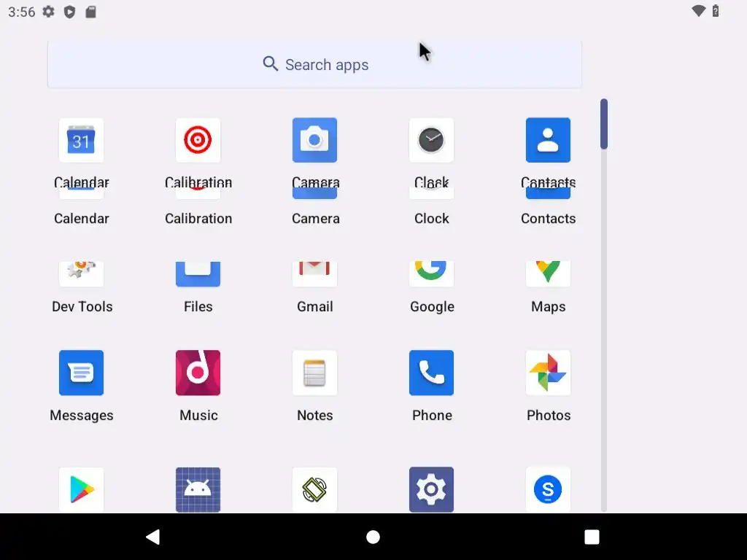Screen dimensions: 747x560
Task: Open the Phone dialer icon
Action: coord(431,373)
